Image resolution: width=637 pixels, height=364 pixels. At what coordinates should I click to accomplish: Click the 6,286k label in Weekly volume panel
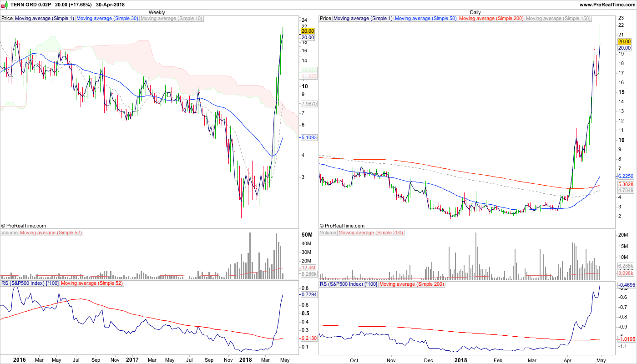309,274
